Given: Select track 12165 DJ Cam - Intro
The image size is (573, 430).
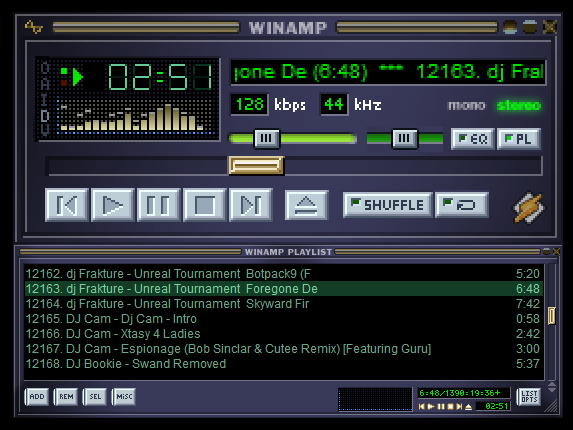Looking at the screenshot, I should [x=283, y=319].
